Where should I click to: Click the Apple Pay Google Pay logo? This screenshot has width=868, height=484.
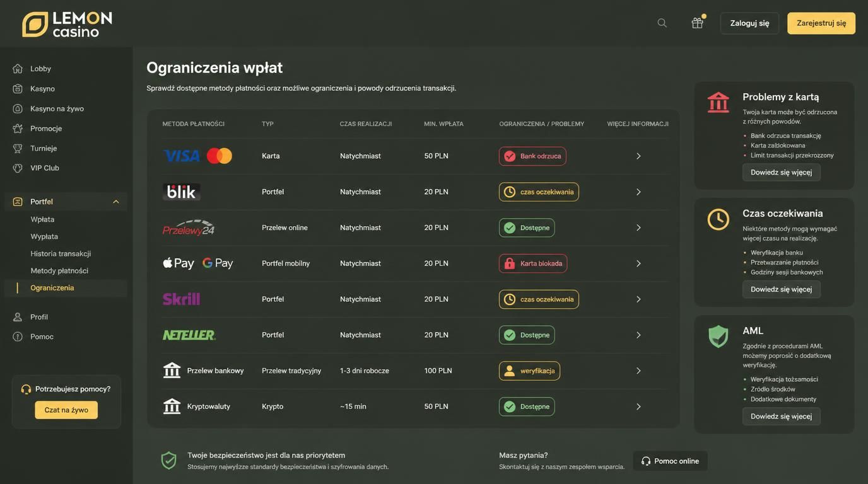click(x=198, y=263)
